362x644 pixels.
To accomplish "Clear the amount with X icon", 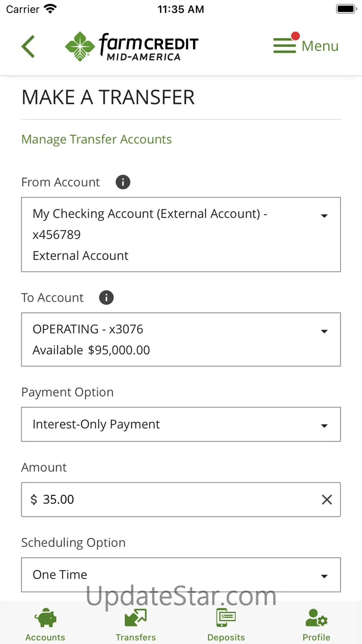I will [327, 500].
